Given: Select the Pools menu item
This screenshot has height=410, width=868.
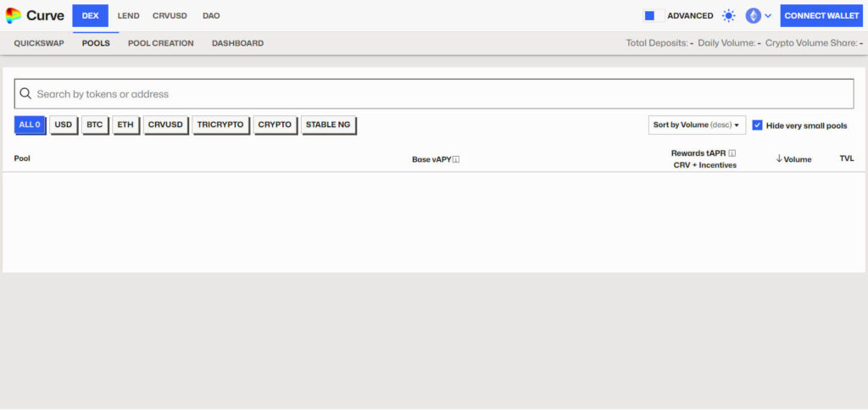Looking at the screenshot, I should [96, 43].
